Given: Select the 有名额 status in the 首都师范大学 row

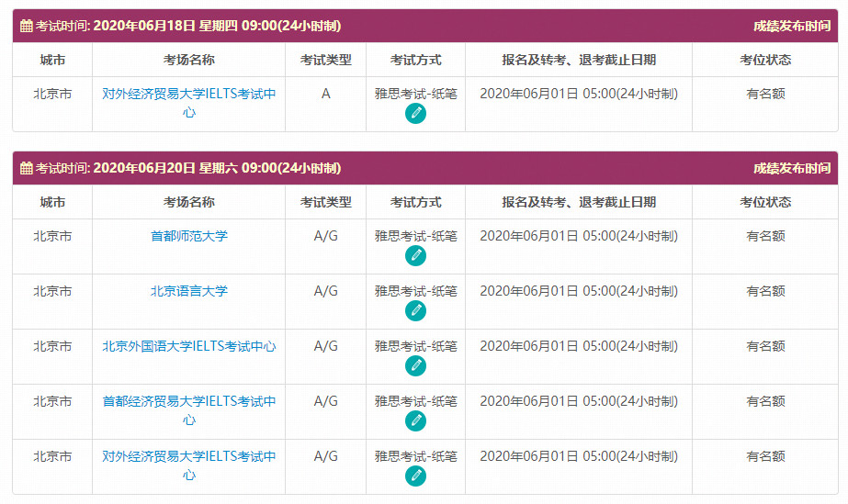Looking at the screenshot, I should pos(764,237).
